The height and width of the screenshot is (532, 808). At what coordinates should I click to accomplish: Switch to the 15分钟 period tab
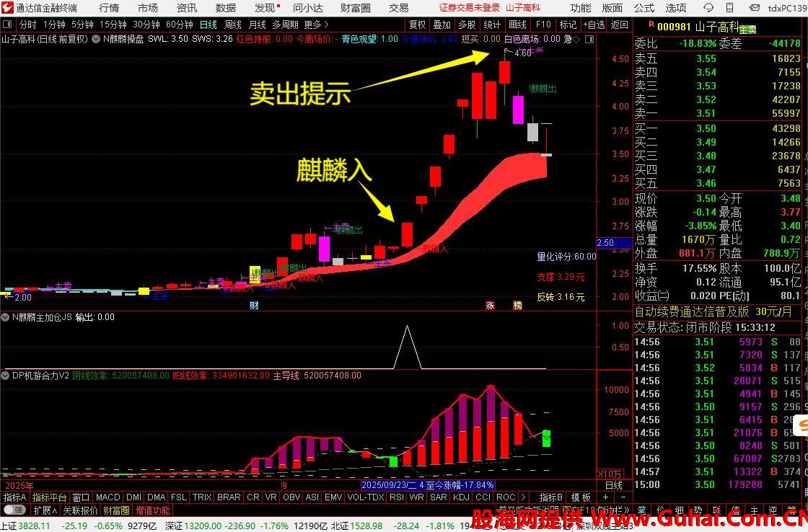(113, 25)
